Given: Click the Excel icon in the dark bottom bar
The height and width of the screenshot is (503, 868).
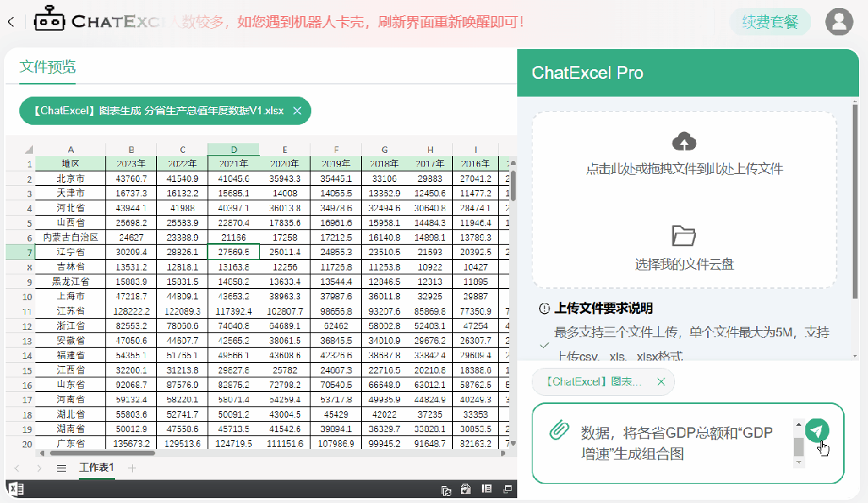Looking at the screenshot, I should (16, 489).
